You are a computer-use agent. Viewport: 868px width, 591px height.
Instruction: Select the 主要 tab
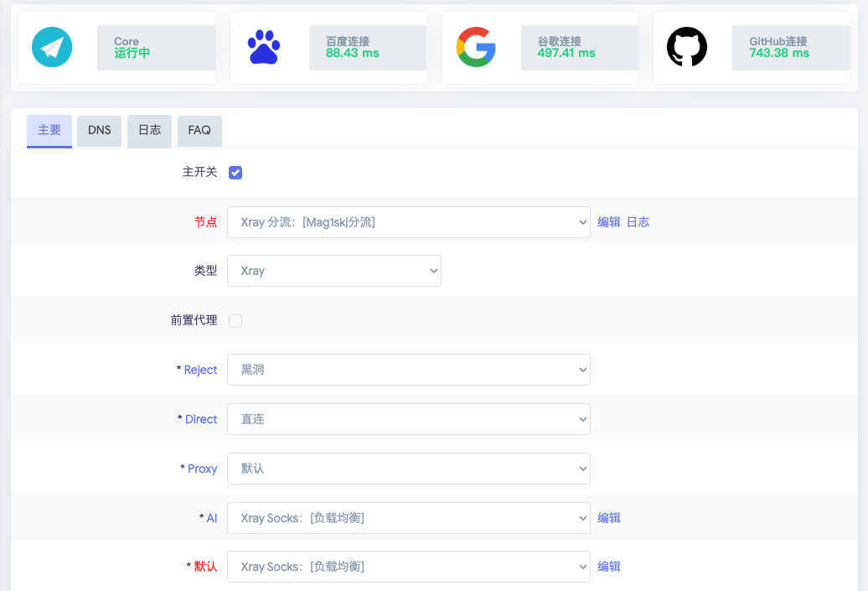pyautogui.click(x=49, y=131)
